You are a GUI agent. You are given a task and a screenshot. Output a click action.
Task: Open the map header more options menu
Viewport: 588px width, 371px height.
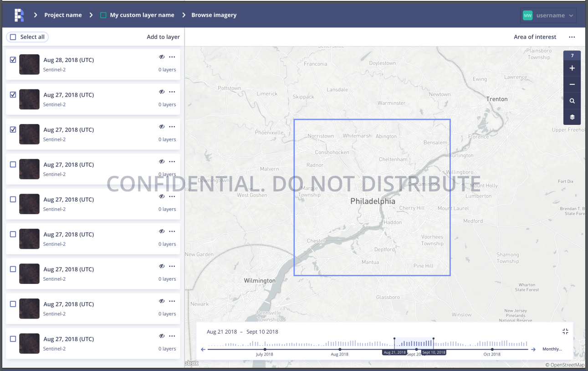572,37
